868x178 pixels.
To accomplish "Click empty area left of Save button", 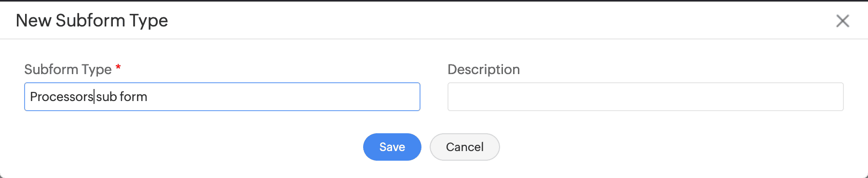I will (193, 147).
